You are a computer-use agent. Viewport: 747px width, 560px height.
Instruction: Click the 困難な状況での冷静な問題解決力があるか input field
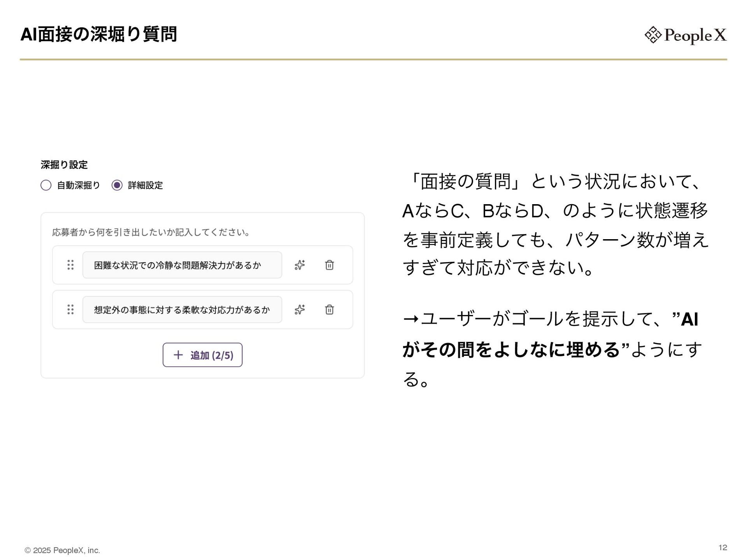pyautogui.click(x=182, y=265)
